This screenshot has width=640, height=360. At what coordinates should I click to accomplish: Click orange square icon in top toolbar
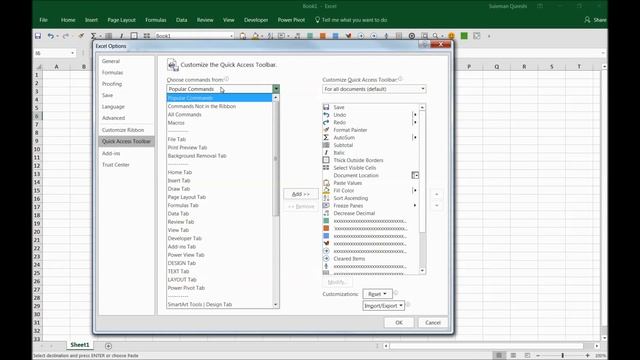322,36
